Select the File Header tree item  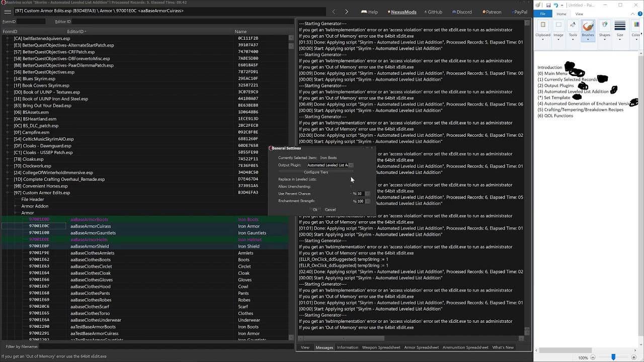[x=33, y=200]
